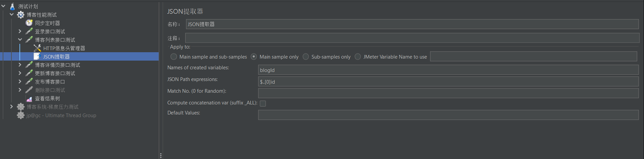Select 同步定时器 tree item
Viewport: 644px width, 159px height.
47,23
